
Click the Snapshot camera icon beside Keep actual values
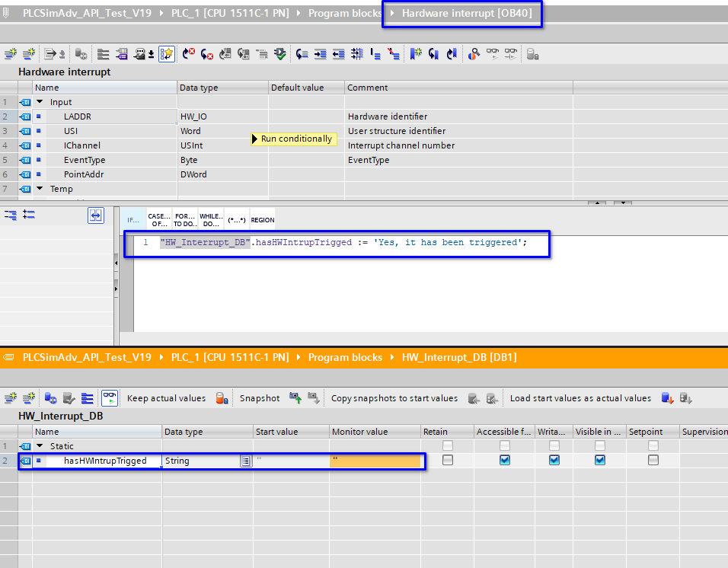[x=222, y=398]
